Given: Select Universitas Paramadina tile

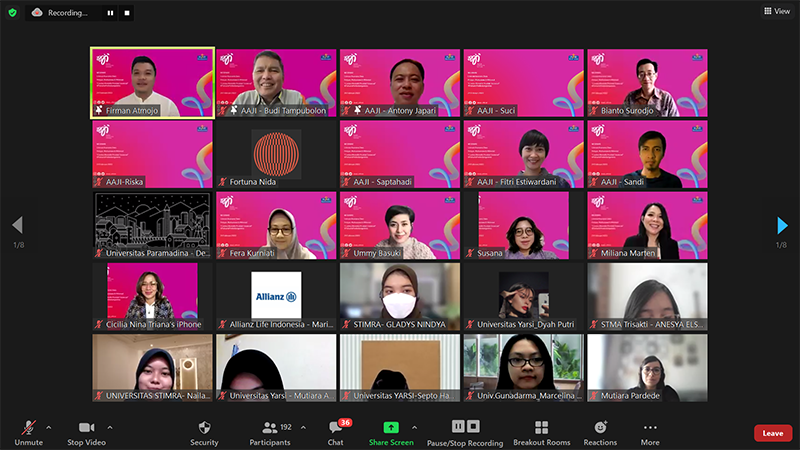Looking at the screenshot, I should point(152,226).
